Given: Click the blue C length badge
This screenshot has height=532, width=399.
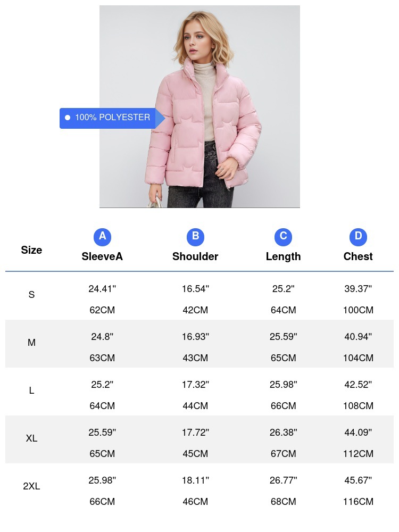Looking at the screenshot, I should pos(283,237).
